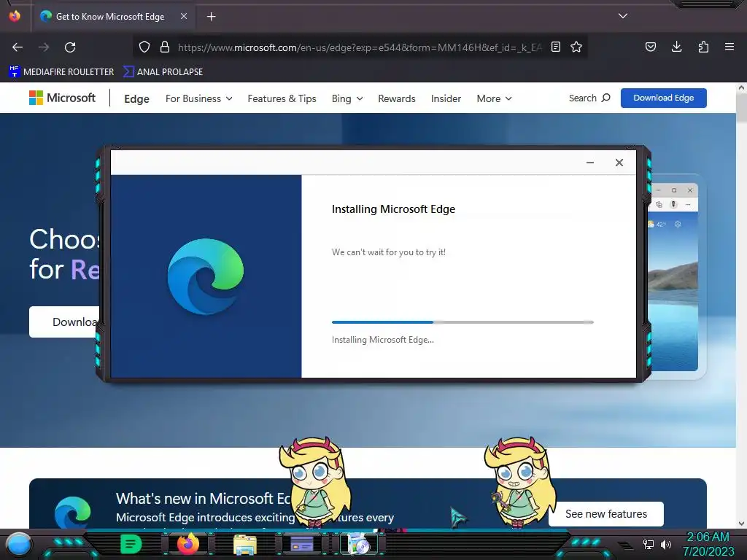Image resolution: width=747 pixels, height=560 pixels.
Task: Expand the For Business menu
Action: [199, 98]
